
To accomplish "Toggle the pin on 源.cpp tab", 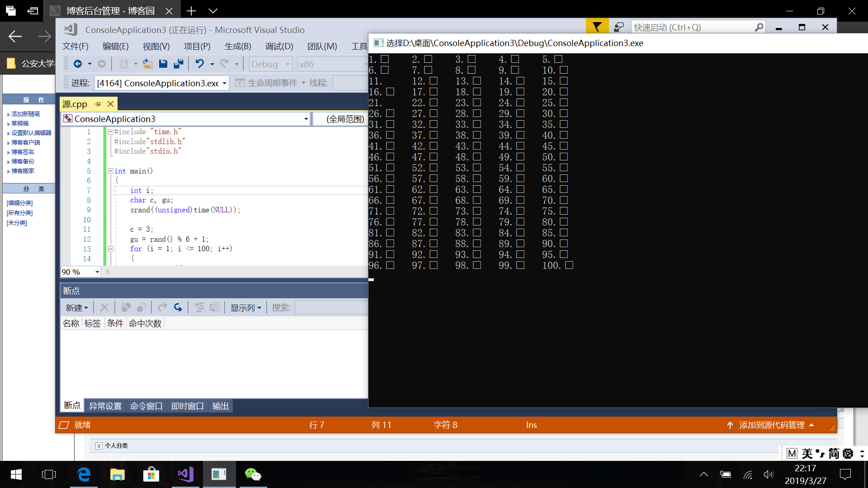I will pyautogui.click(x=98, y=104).
